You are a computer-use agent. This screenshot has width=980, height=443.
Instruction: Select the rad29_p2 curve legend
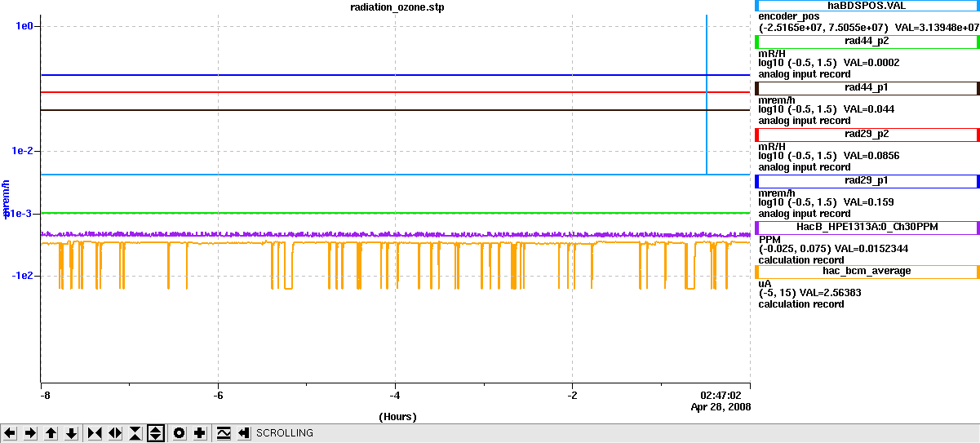click(x=867, y=134)
